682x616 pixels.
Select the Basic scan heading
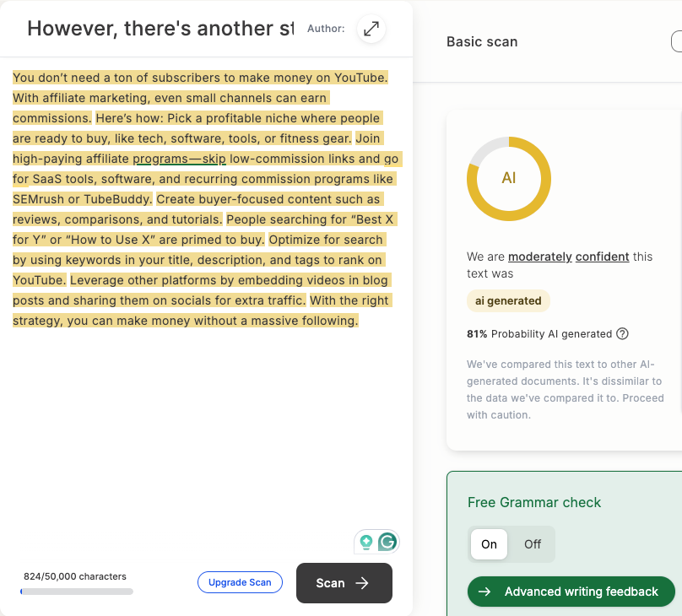(482, 41)
